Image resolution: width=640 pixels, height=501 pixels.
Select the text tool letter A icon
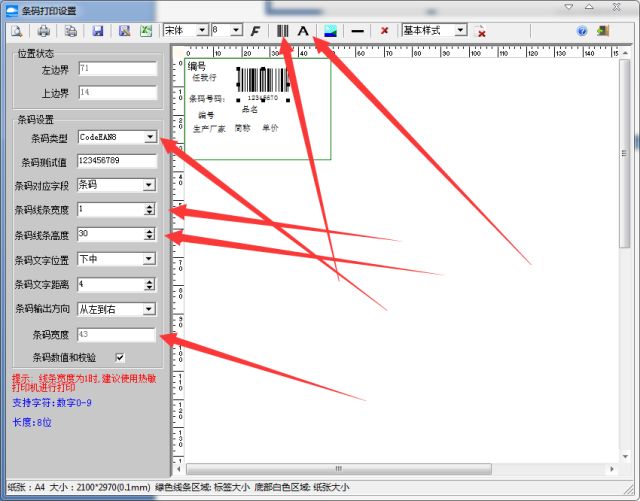(303, 31)
